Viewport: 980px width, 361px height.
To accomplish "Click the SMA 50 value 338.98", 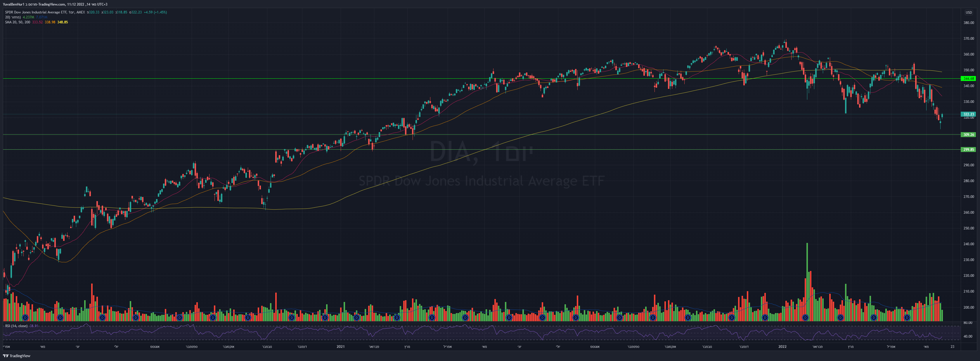I will 50,22.
